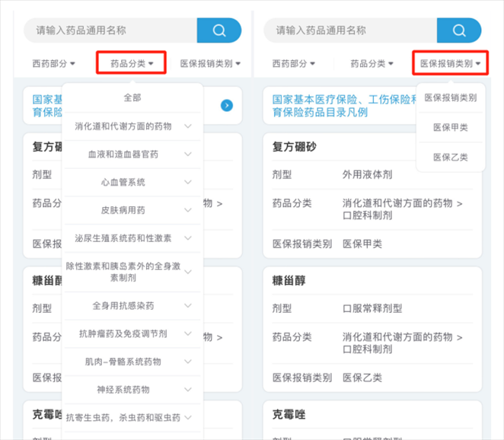Choose 医保甲类 from reimbursement dropdown
Viewport: 504px width, 440px height.
[451, 127]
